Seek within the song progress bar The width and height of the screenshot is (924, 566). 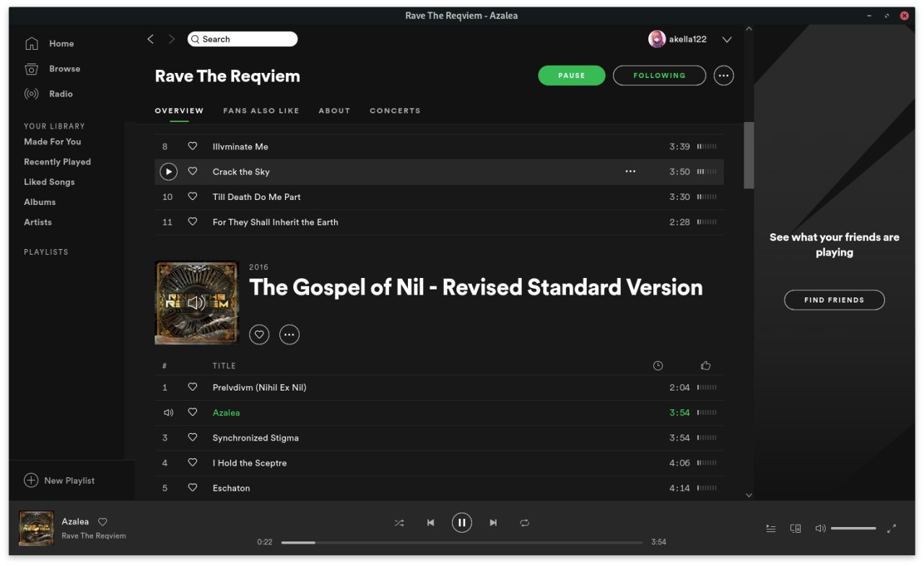[x=462, y=542]
